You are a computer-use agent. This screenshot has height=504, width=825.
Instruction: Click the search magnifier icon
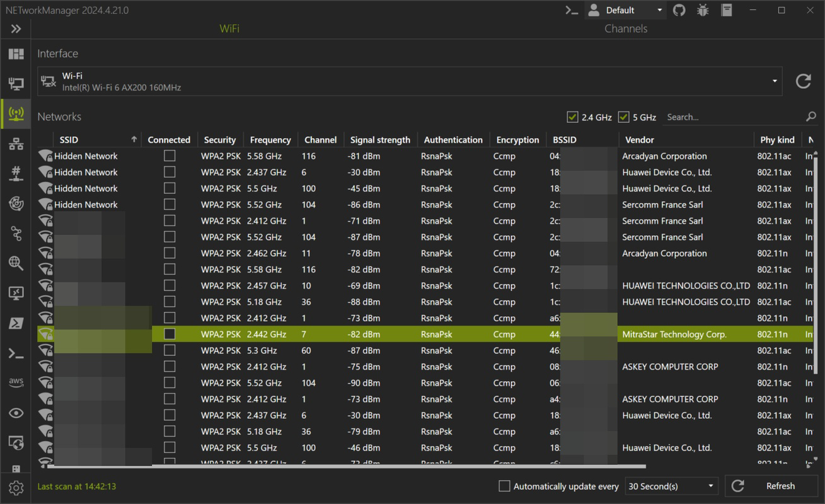point(811,117)
